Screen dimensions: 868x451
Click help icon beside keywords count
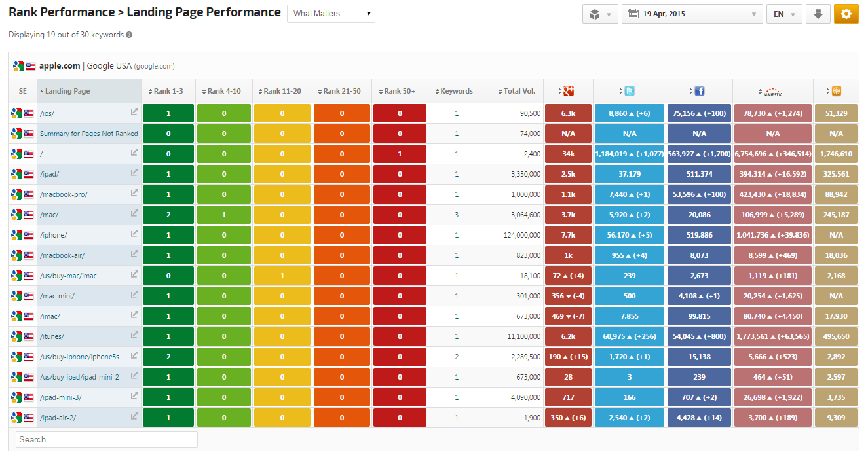click(129, 35)
